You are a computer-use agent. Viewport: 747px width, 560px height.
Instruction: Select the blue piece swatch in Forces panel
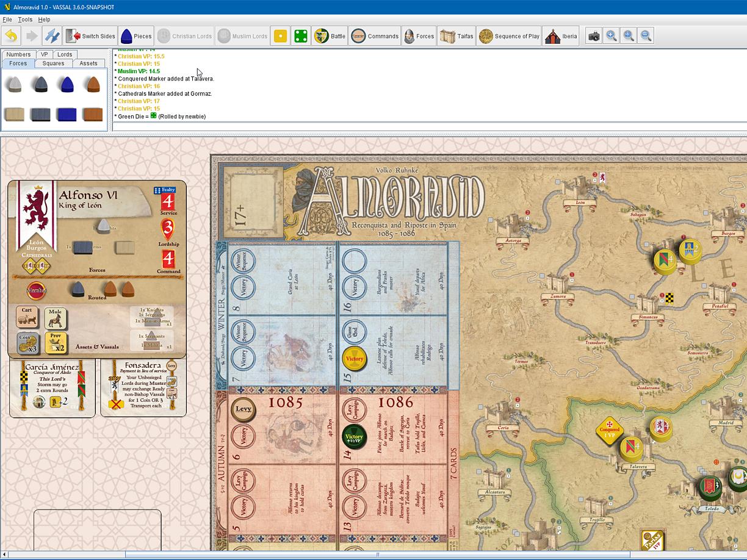click(x=67, y=82)
